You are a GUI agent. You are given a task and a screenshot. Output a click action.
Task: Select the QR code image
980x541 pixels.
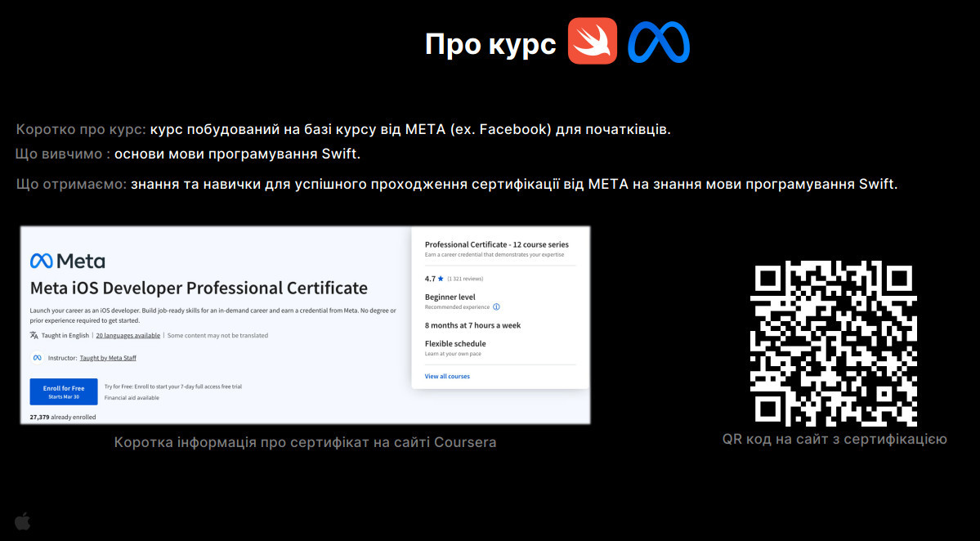pyautogui.click(x=833, y=343)
